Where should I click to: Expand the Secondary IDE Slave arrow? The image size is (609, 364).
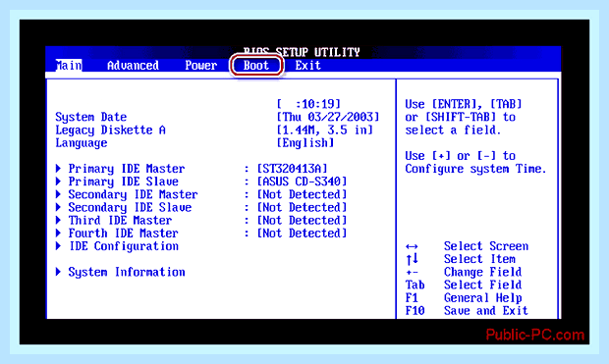tap(58, 207)
